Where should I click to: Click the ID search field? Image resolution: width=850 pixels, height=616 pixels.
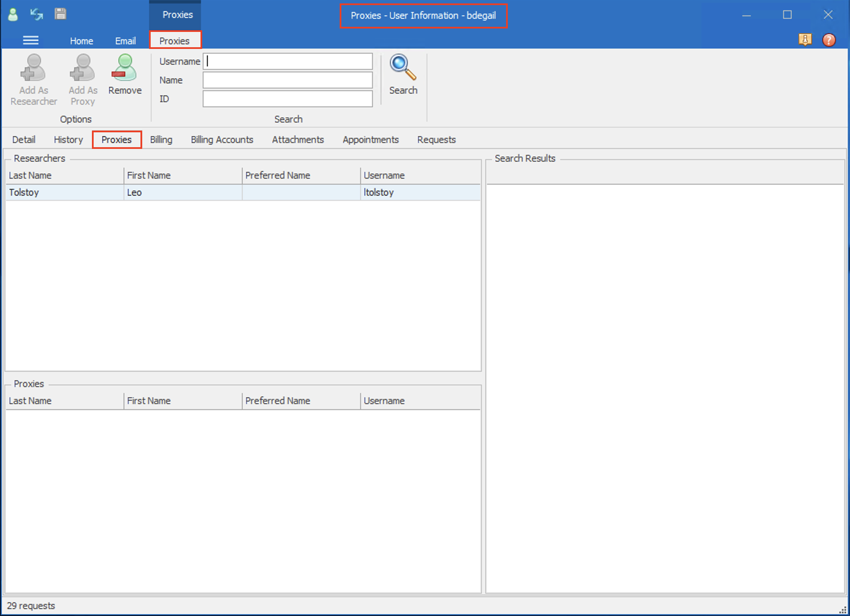[288, 99]
